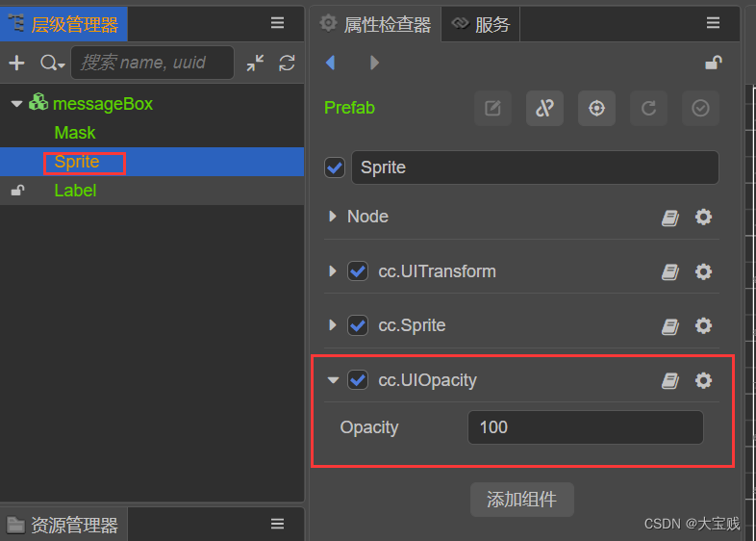Expand the Node section
The width and height of the screenshot is (756, 541).
[x=333, y=217]
